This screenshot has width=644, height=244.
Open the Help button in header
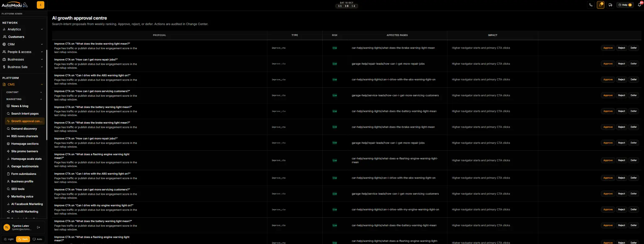click(x=625, y=5)
